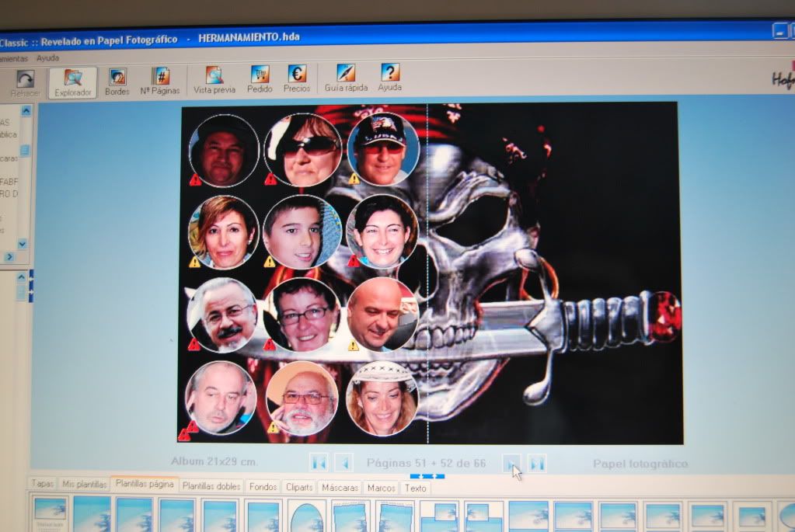Click red warning icon on dark-cap man photo
Image resolution: width=795 pixels, height=532 pixels.
(x=196, y=179)
